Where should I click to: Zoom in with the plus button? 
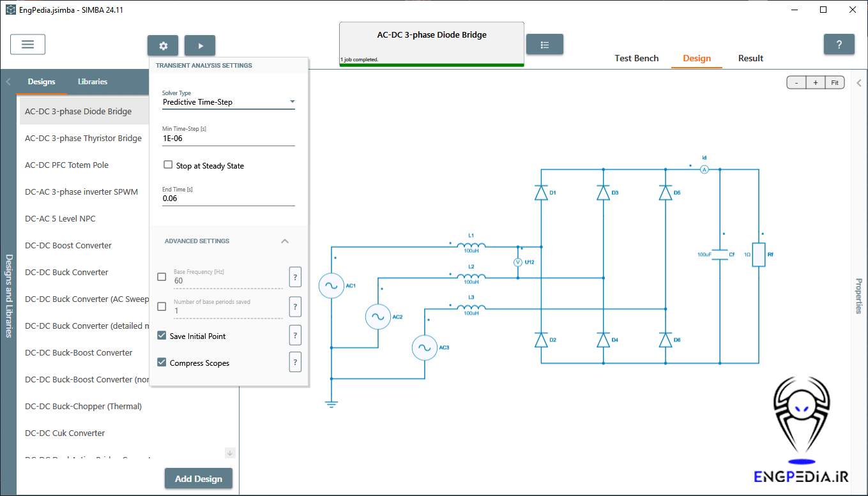tap(816, 83)
